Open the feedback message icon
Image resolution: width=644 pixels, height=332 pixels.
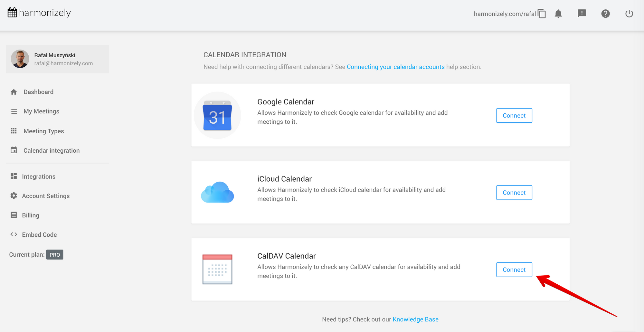click(582, 14)
